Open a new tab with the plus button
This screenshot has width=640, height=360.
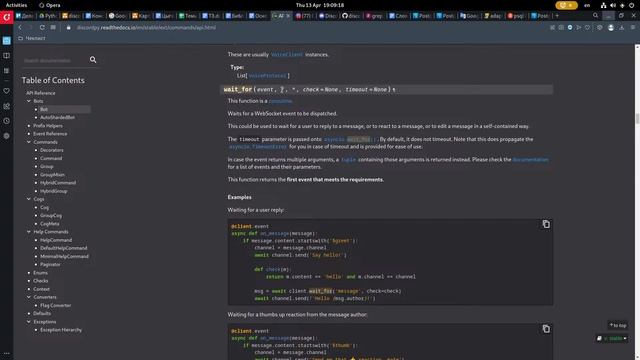pos(557,16)
